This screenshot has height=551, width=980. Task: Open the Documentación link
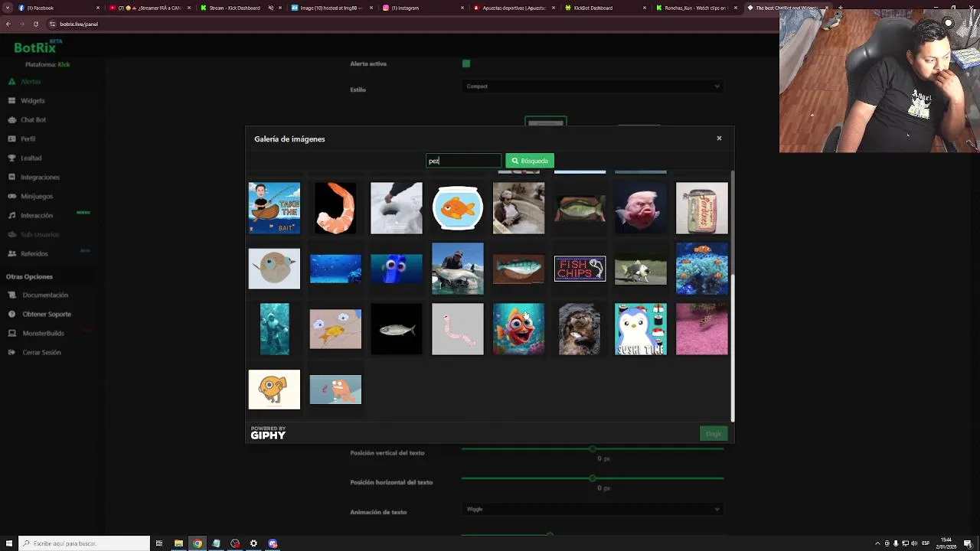[45, 295]
